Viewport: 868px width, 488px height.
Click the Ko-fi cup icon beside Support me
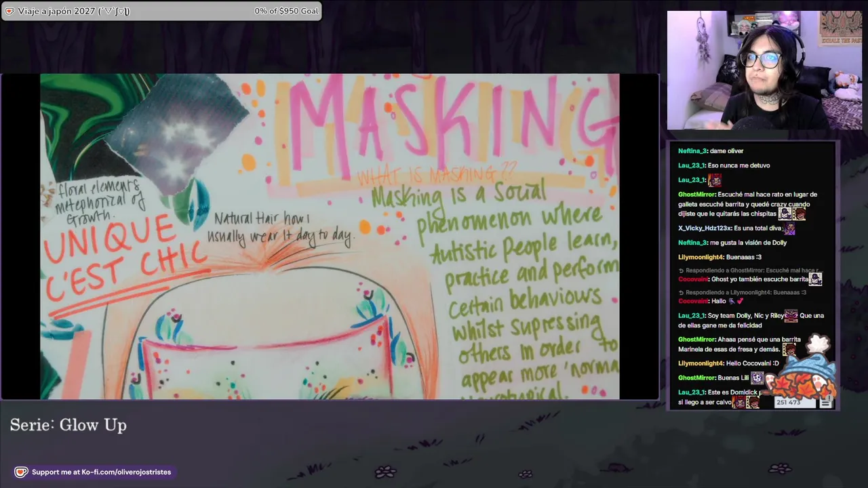tap(21, 472)
